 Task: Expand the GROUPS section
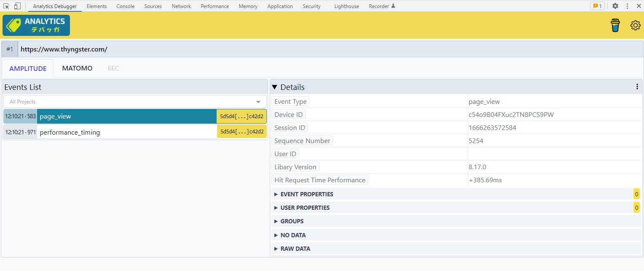click(x=292, y=221)
